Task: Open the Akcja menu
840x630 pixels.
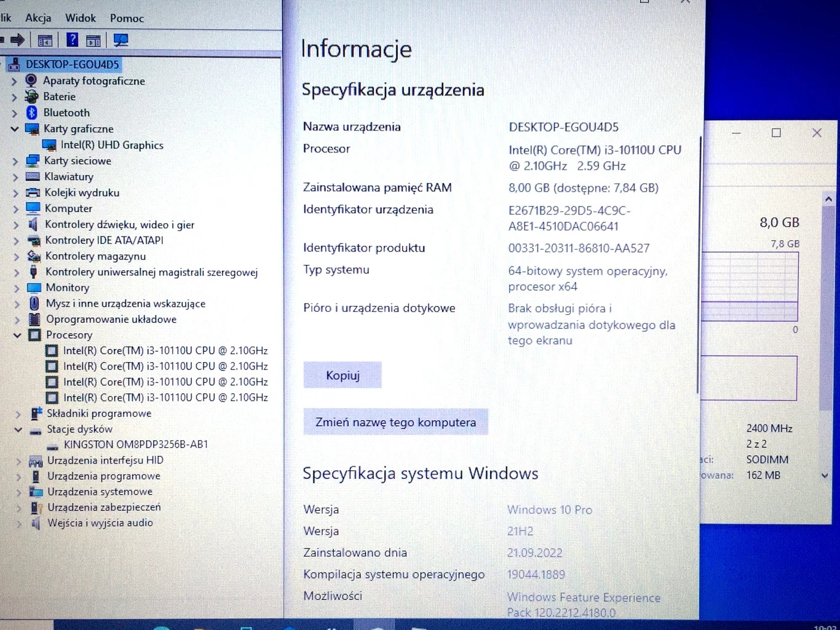Action: pos(38,18)
